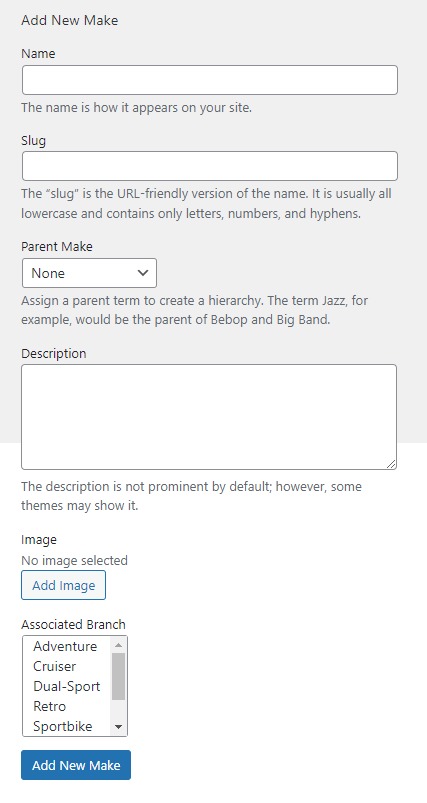Click the Add Image button
The image size is (427, 803).
pyautogui.click(x=63, y=585)
